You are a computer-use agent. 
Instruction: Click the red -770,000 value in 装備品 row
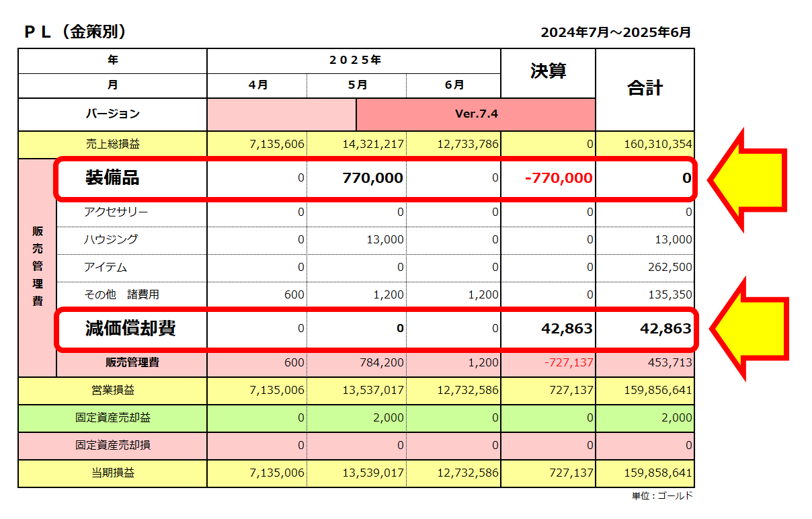tap(560, 178)
